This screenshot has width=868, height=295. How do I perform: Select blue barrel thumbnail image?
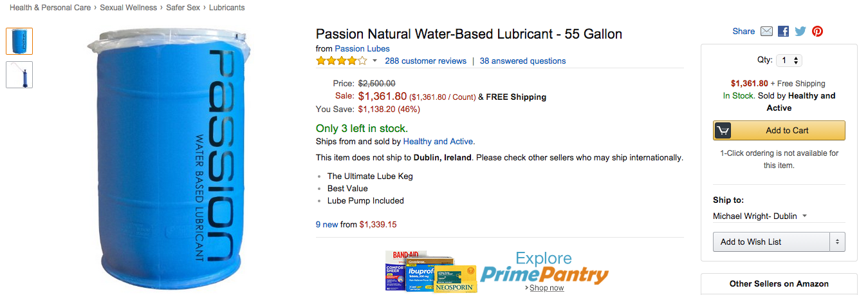(x=19, y=41)
